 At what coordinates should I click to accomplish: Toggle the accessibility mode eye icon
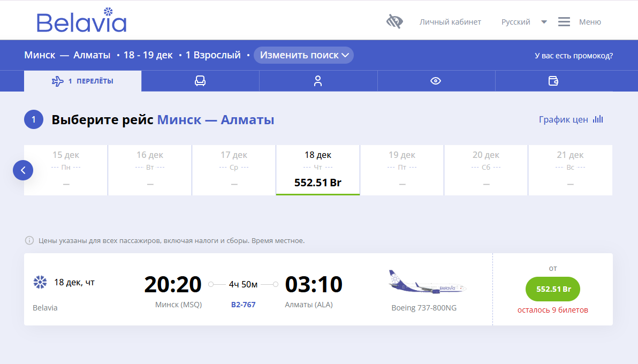[394, 20]
